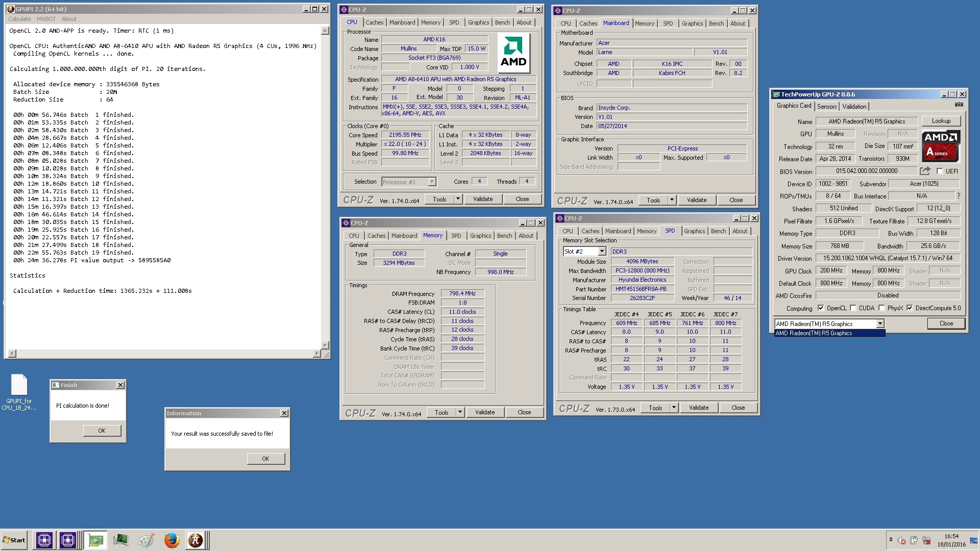Screen dimensions: 980x551
Task: Toggle the PhysX checkbox
Action: pyautogui.click(x=881, y=308)
